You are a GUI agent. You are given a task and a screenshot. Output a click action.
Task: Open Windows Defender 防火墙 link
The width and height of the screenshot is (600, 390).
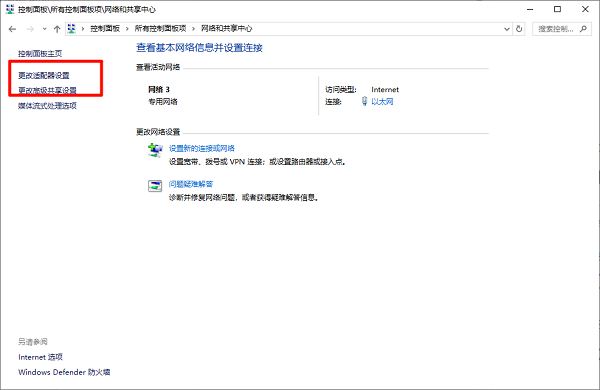point(64,372)
